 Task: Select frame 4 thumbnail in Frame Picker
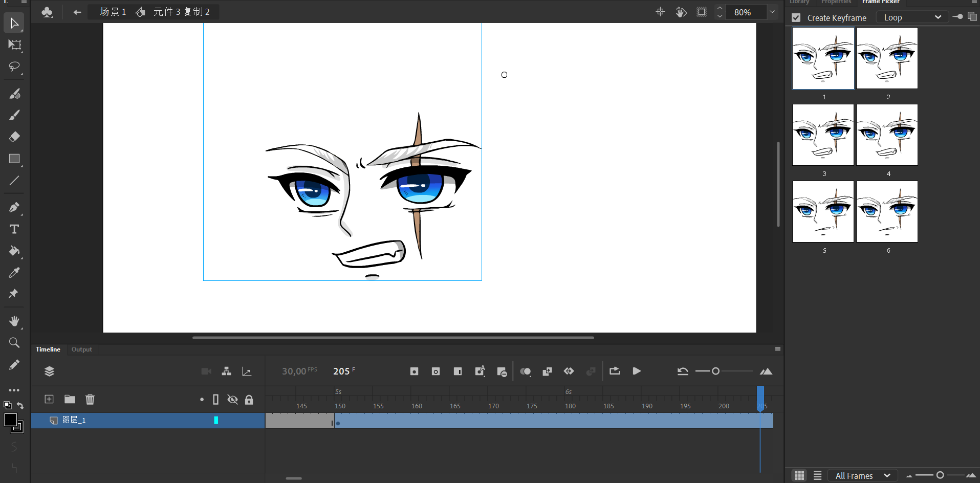(887, 135)
